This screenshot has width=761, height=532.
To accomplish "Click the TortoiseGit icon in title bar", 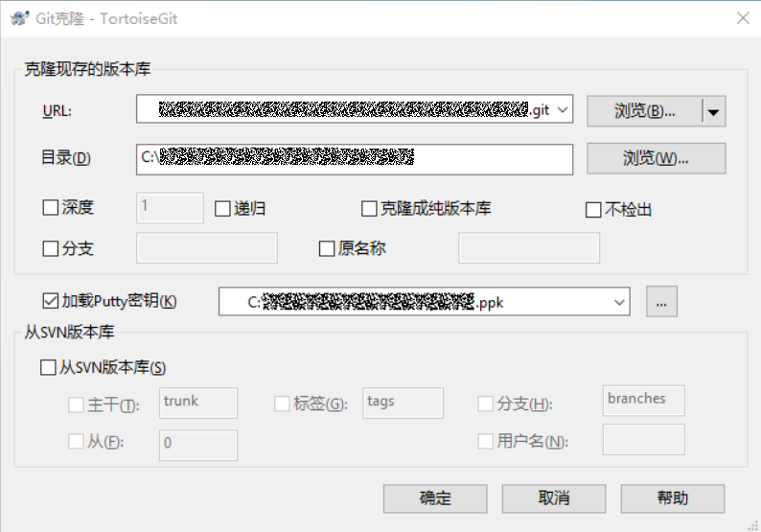I will tap(16, 18).
